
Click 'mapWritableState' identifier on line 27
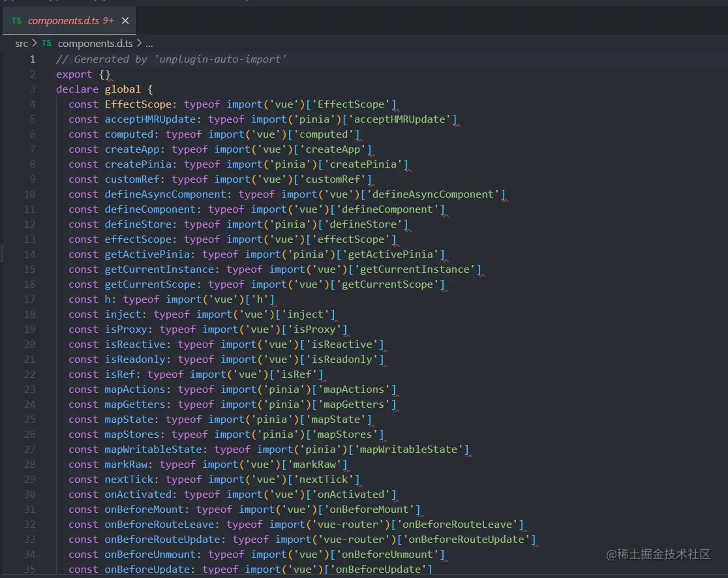(153, 449)
